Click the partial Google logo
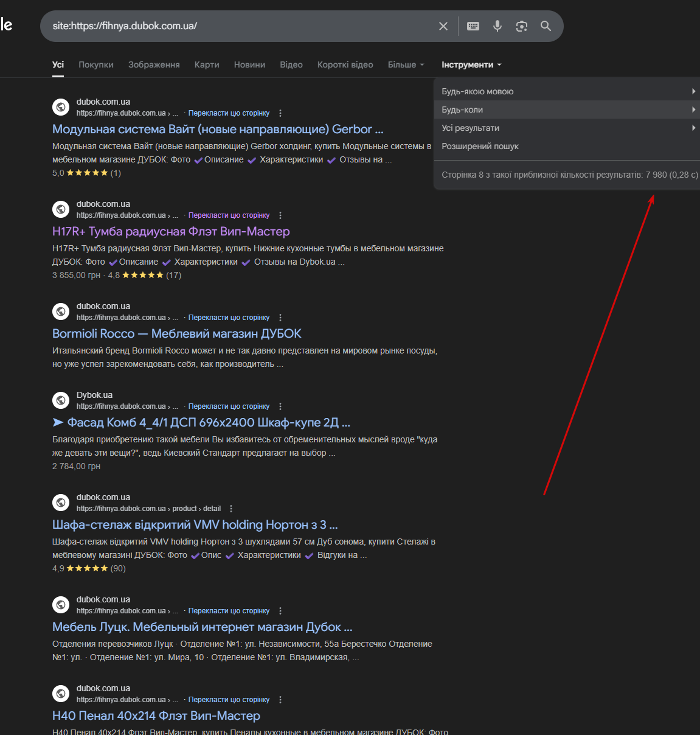 pos(6,24)
